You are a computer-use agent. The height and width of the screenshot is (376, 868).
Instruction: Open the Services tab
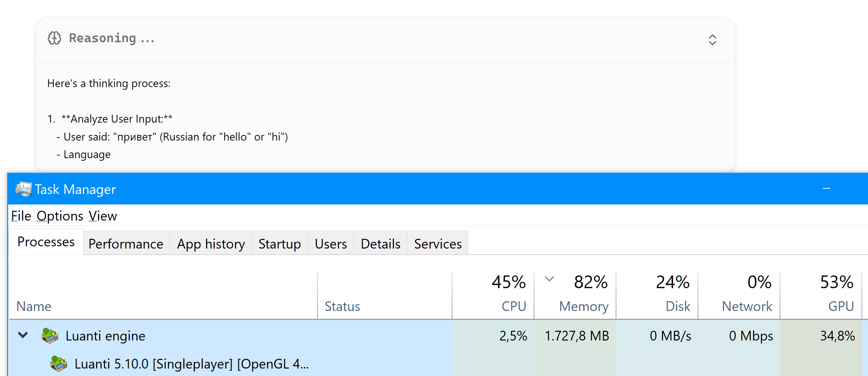(438, 244)
